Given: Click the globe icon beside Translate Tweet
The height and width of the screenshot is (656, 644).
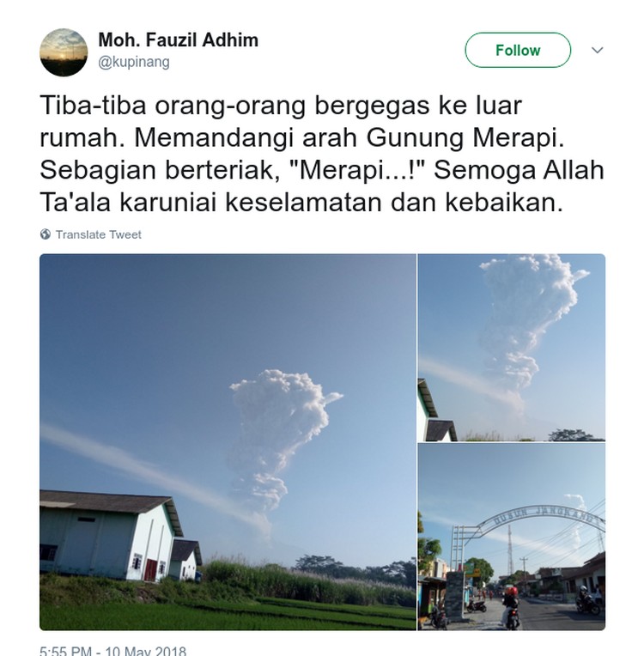Looking at the screenshot, I should (46, 234).
